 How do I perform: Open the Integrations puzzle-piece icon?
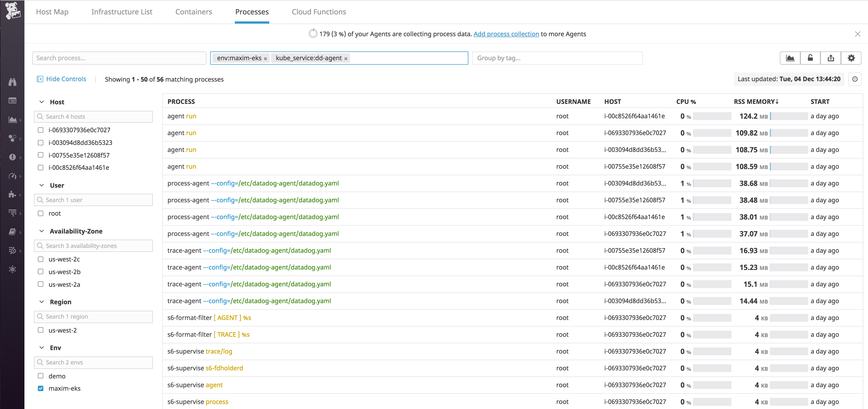[12, 194]
